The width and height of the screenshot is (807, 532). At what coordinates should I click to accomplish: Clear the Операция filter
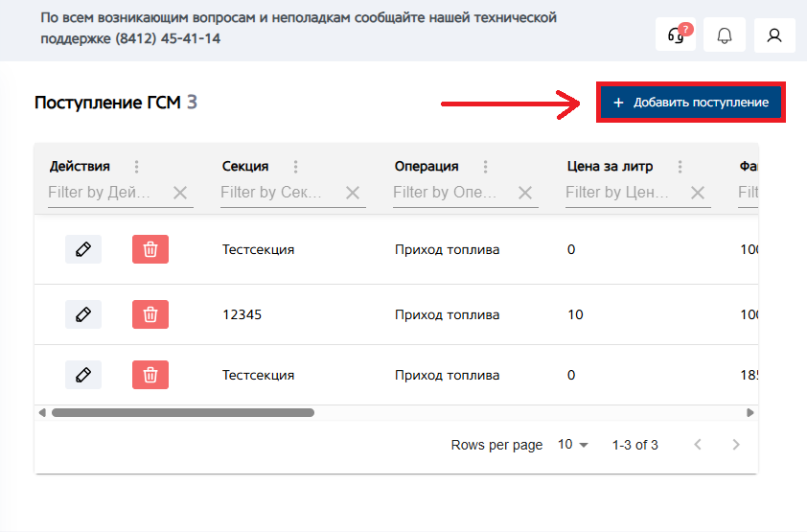[x=525, y=193]
